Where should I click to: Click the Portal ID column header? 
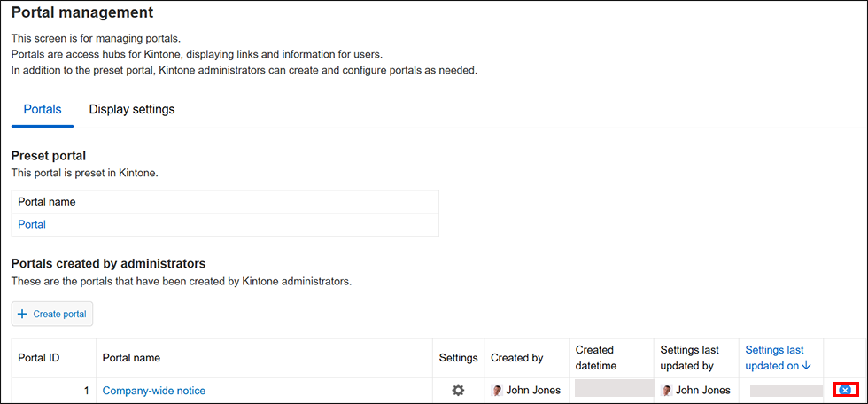click(x=39, y=358)
